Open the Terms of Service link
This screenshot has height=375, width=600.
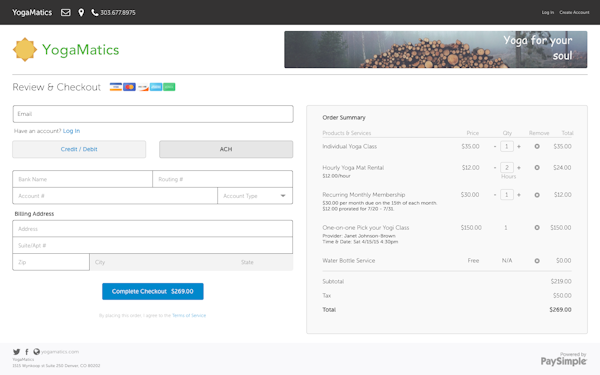coord(189,316)
